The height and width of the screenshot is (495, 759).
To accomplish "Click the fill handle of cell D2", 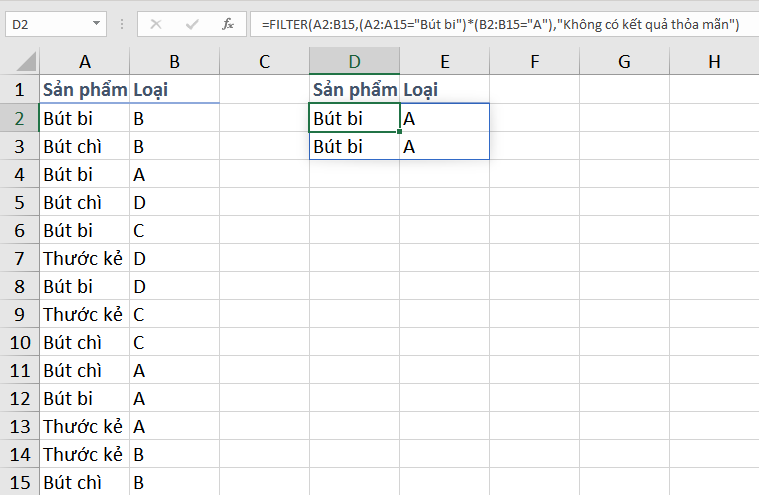I will pos(399,132).
